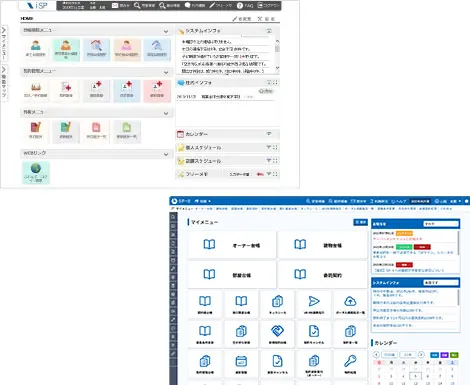Open the dropdown in the blue システムインフォ header

pos(441,283)
